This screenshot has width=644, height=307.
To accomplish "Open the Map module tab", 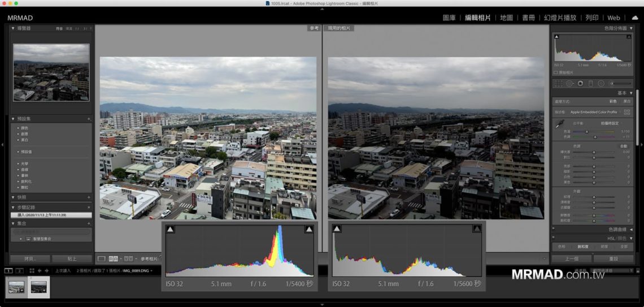I will point(506,18).
